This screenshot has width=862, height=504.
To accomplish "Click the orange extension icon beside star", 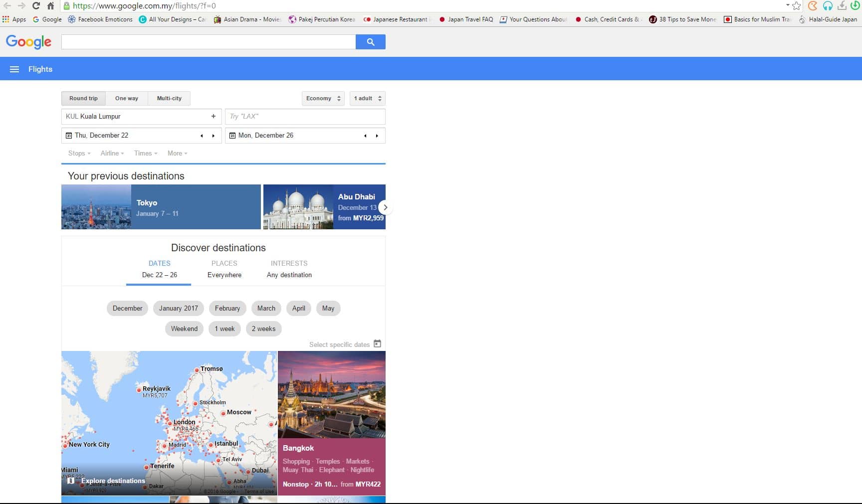I will tap(813, 6).
